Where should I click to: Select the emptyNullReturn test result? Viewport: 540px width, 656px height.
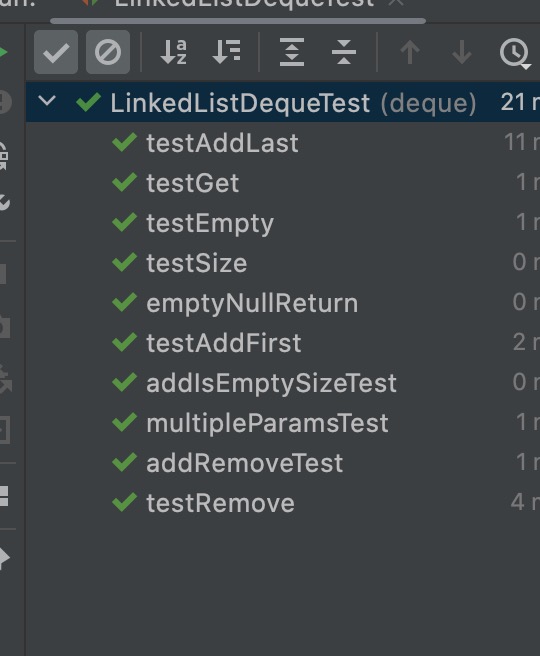tap(283, 303)
